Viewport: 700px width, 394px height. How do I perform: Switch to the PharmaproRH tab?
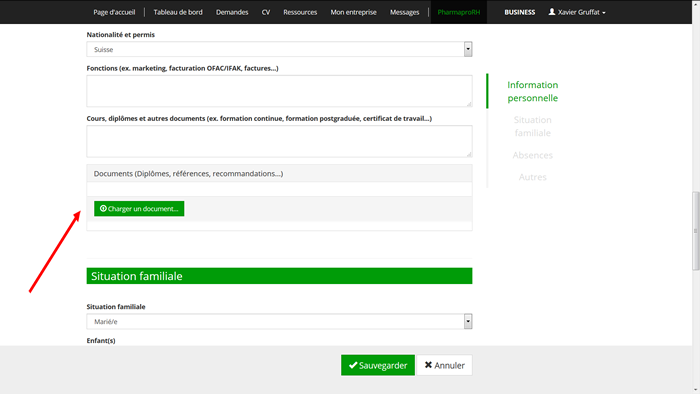pos(458,12)
